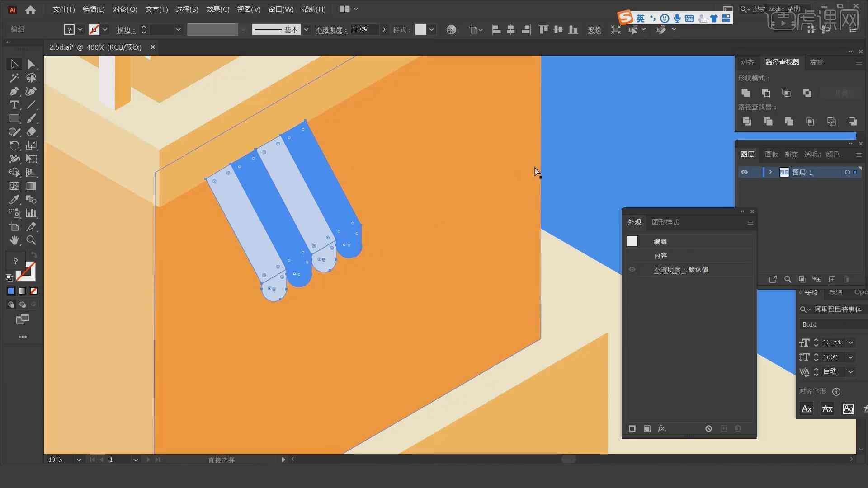The width and height of the screenshot is (868, 488).
Task: Select the Gradient tool
Action: pyautogui.click(x=31, y=186)
